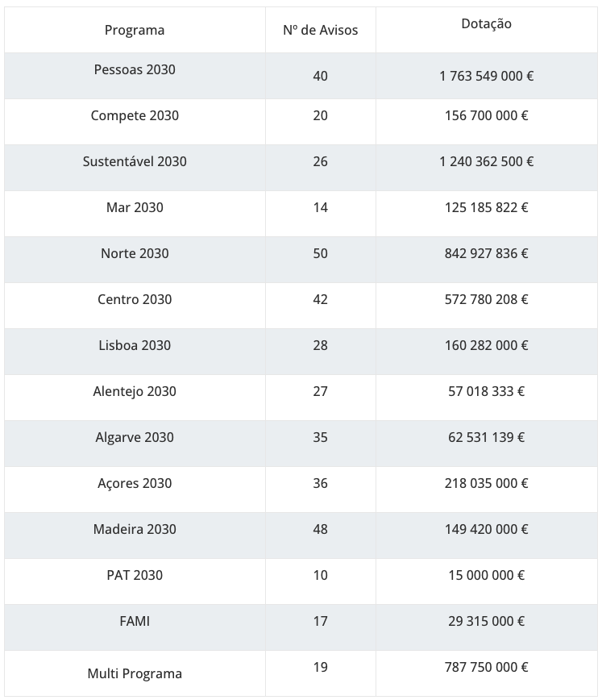Select the Multi Programa cell

tap(135, 673)
